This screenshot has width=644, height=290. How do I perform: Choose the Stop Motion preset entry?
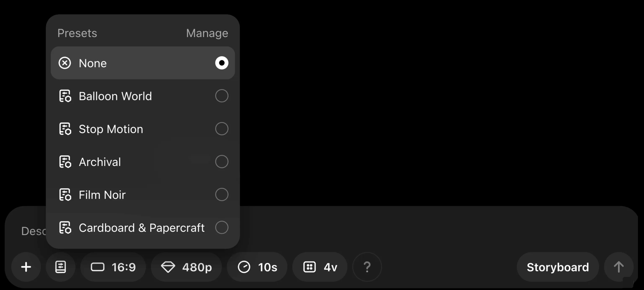point(111,129)
